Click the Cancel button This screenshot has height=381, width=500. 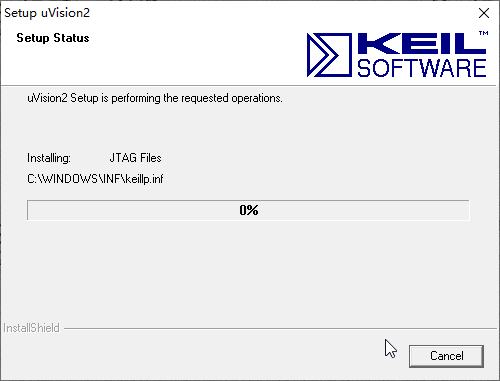(x=446, y=356)
